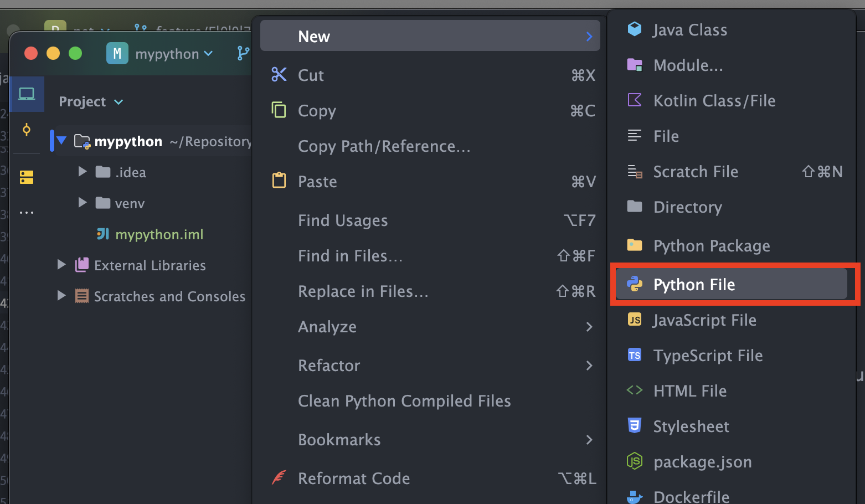
Task: Select mypython.iml in the tree
Action: click(x=159, y=234)
